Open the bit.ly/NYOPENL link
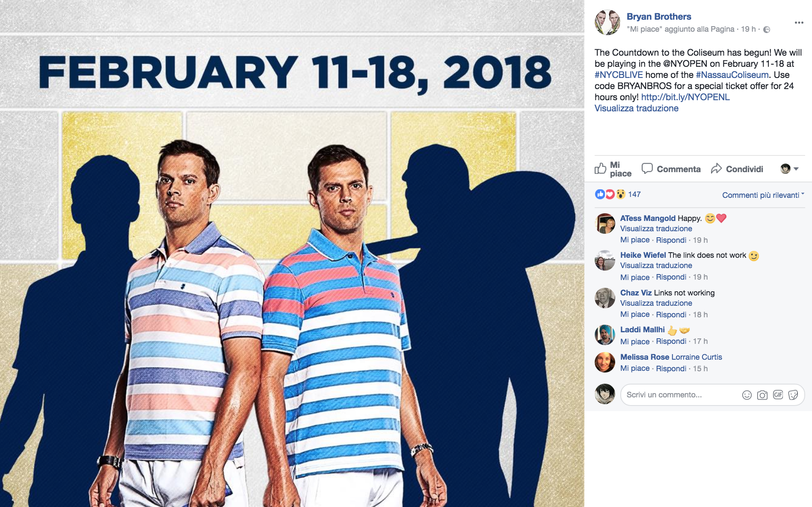 click(x=685, y=97)
